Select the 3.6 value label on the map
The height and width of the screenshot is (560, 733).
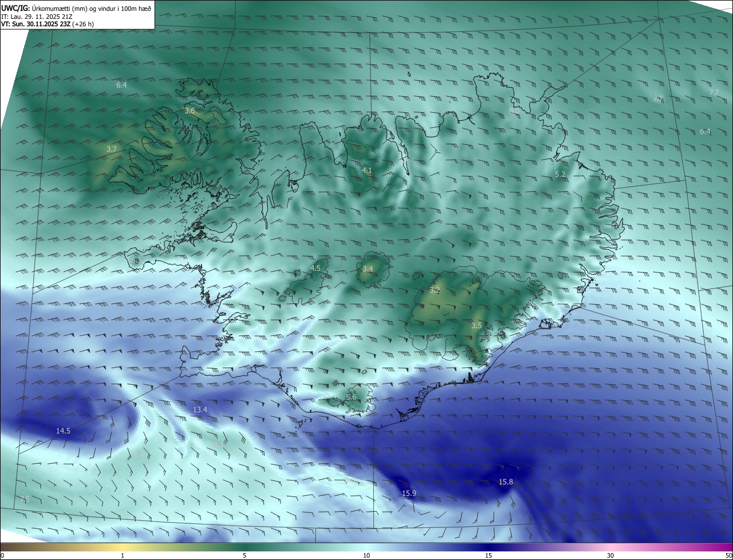coord(190,111)
